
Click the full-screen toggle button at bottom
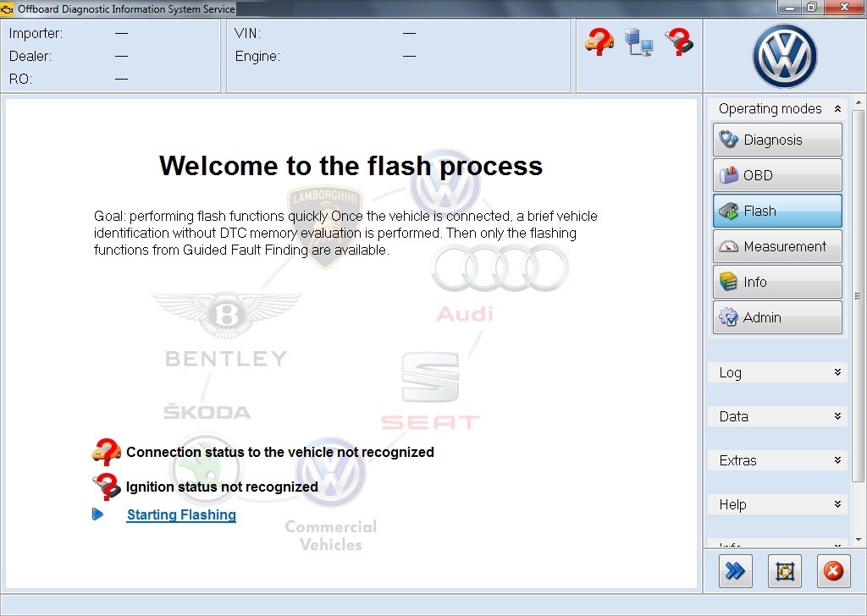click(785, 571)
